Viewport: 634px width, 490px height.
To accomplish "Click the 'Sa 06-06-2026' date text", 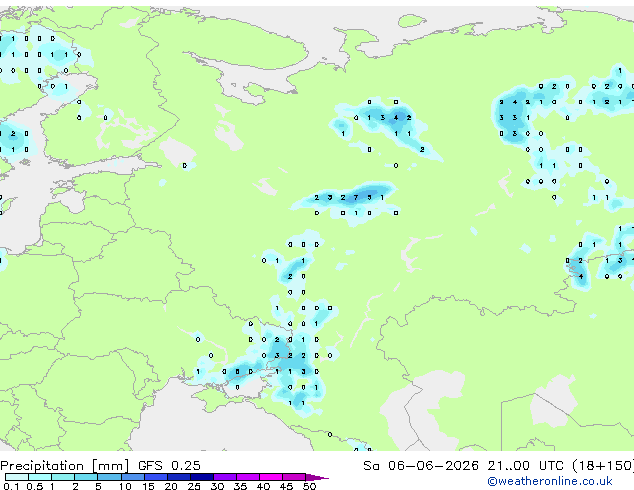I will coord(421,466).
